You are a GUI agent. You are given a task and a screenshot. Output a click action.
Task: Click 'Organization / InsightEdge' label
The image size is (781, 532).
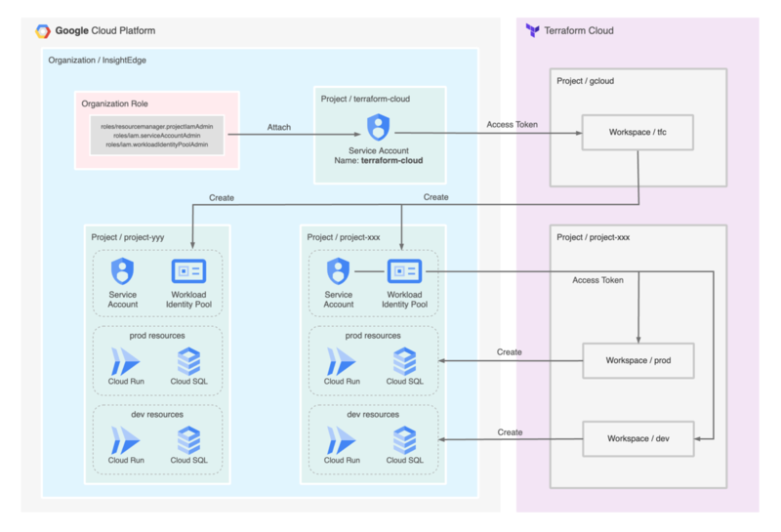(x=97, y=61)
